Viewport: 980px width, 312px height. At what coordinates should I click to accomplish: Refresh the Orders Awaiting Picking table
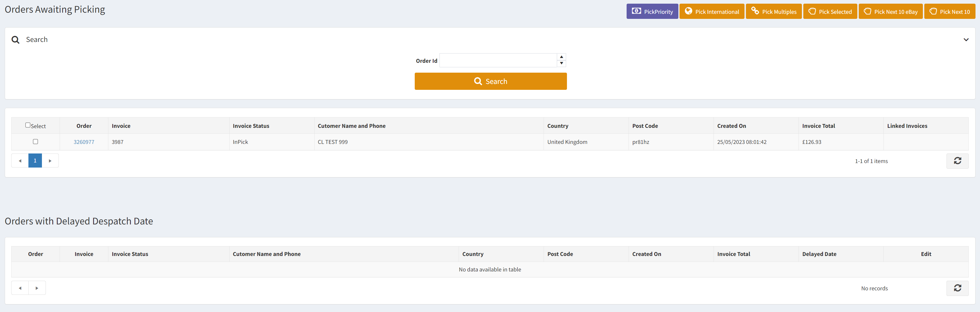tap(957, 161)
